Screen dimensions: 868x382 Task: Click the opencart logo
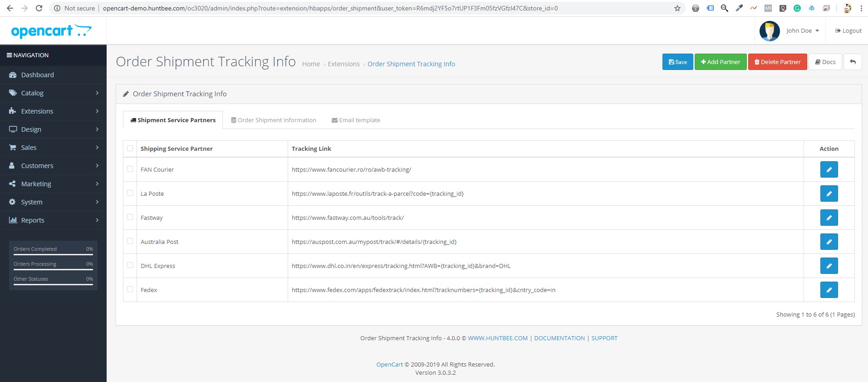[51, 30]
